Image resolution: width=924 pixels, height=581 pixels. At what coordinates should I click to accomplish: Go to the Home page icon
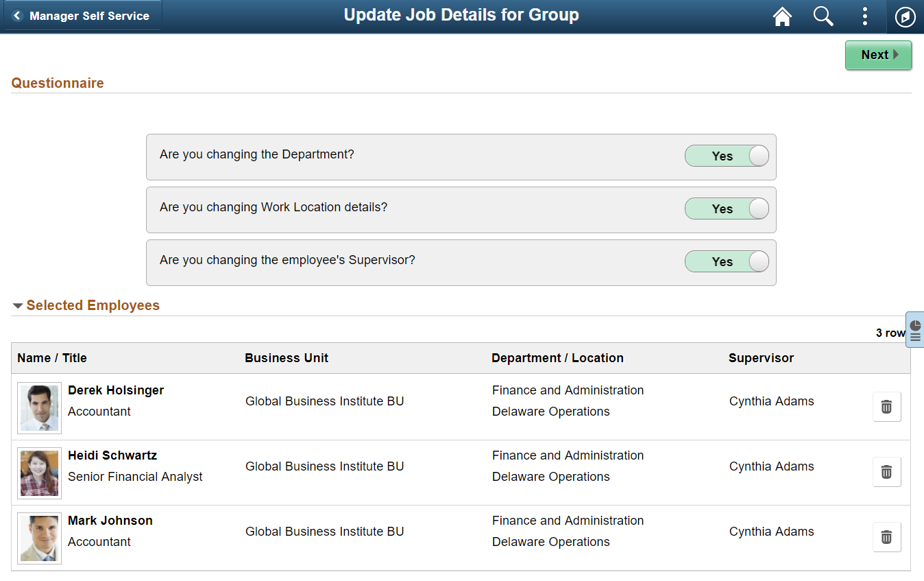[782, 16]
